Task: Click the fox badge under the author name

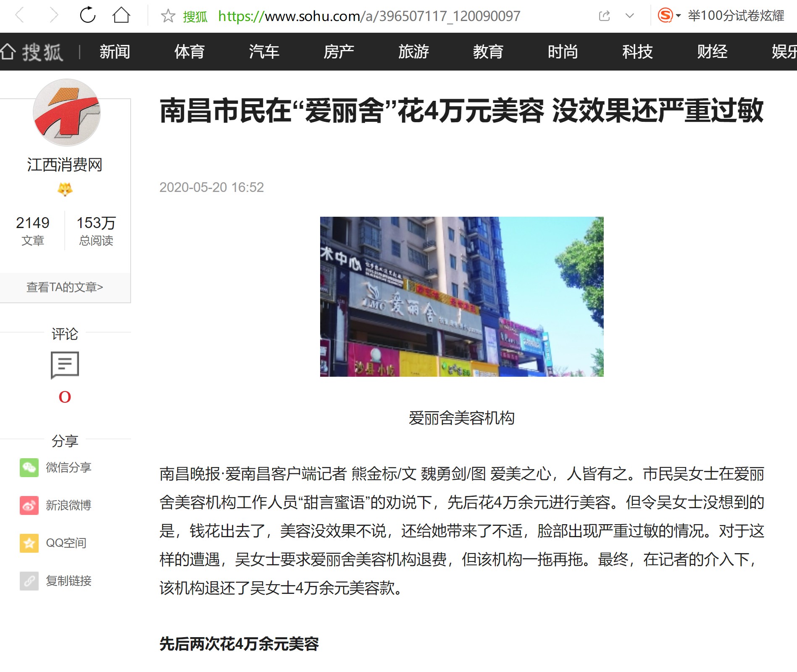Action: 65,189
